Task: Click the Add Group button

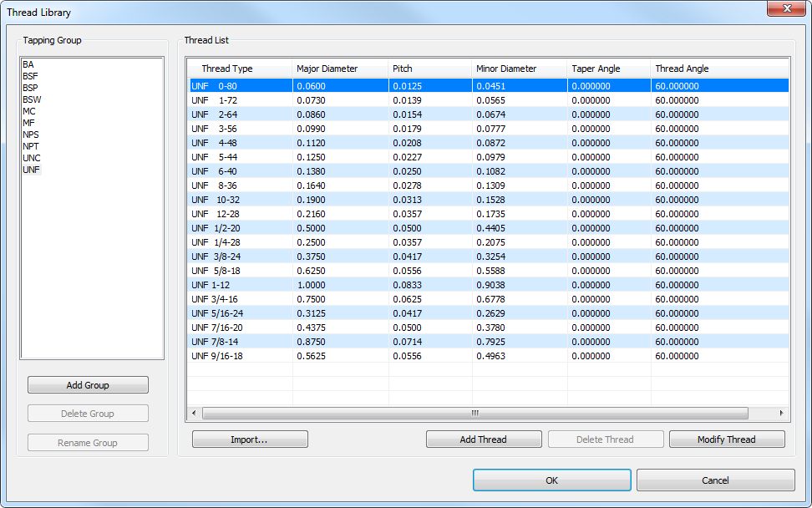Action: (x=88, y=384)
